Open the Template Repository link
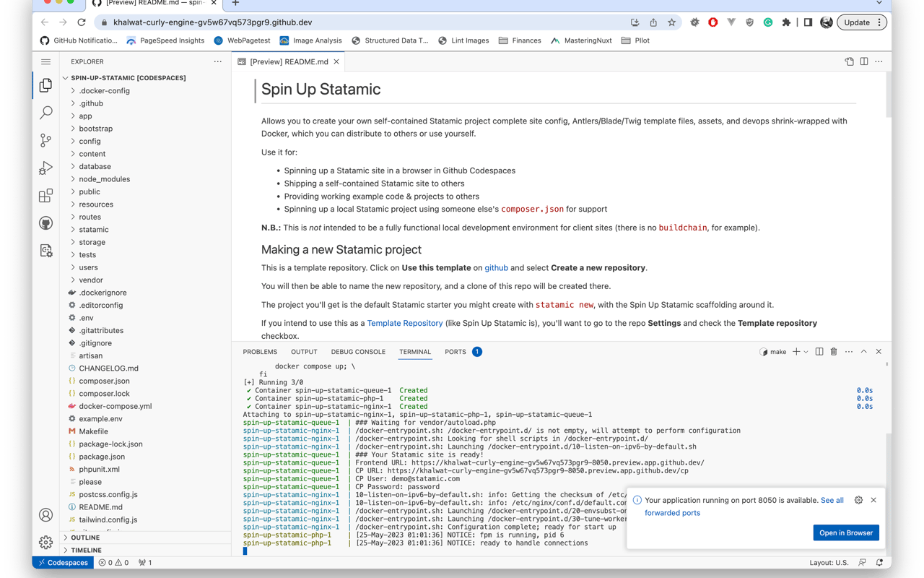Viewport: 924px width, 578px height. 405,324
